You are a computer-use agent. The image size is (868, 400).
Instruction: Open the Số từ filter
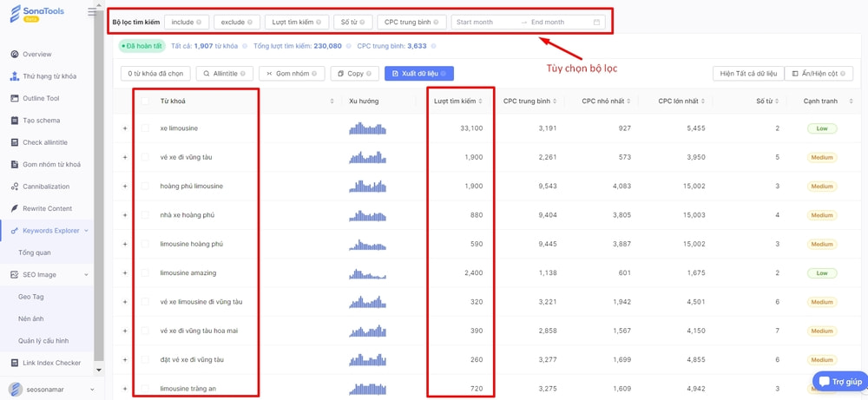352,23
